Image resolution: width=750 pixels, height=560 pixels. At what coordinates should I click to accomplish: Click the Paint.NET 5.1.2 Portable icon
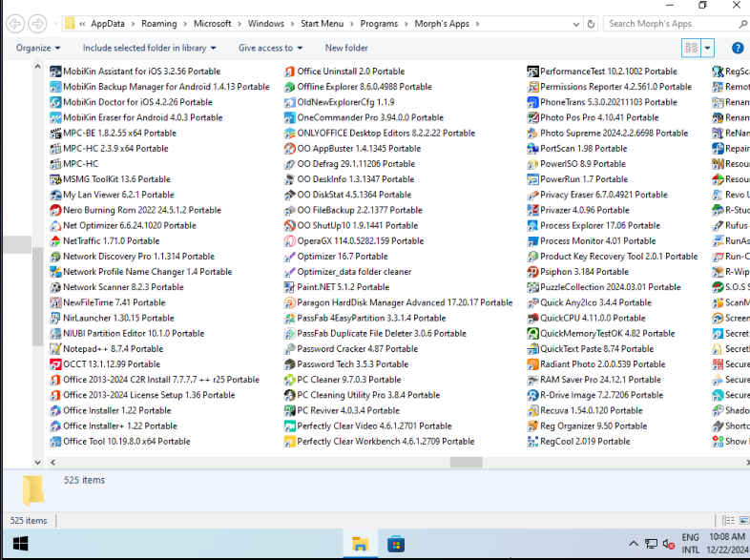(289, 287)
